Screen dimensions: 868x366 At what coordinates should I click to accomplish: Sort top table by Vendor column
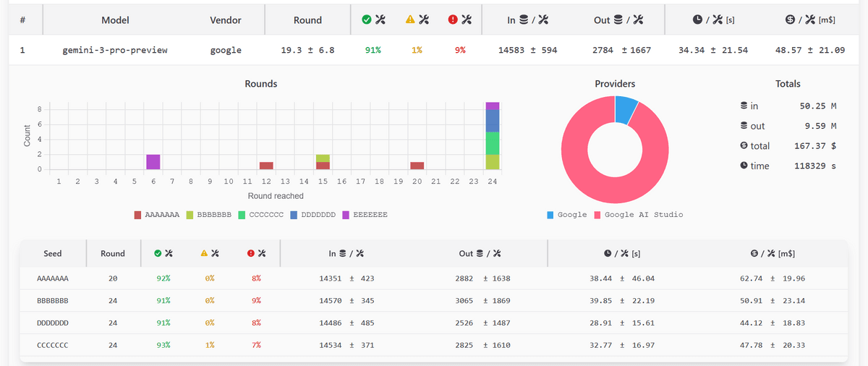pyautogui.click(x=226, y=20)
